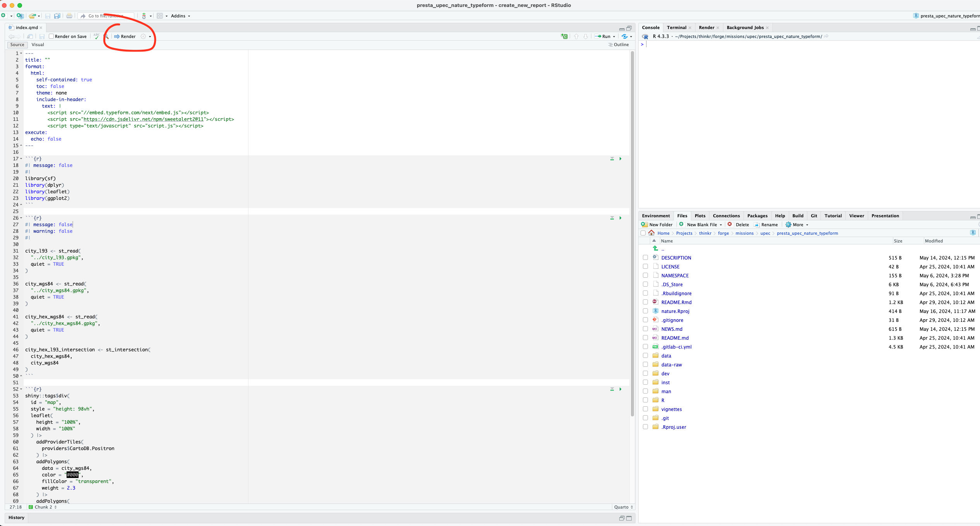Run the chunk starting at line 26
The width and height of the screenshot is (980, 526).
[x=620, y=218]
